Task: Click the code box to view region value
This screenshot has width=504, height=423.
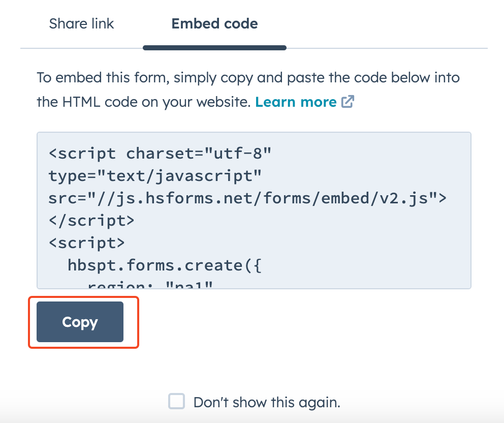Action: [x=254, y=210]
